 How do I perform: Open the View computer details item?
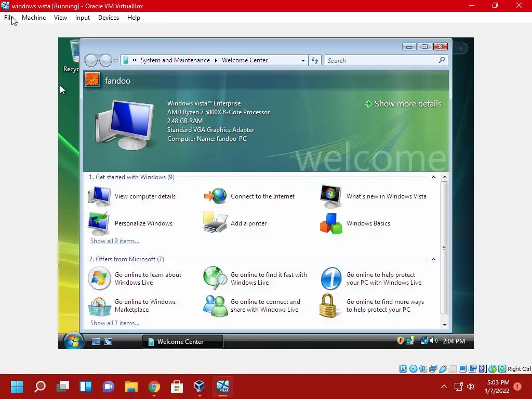coord(132,196)
